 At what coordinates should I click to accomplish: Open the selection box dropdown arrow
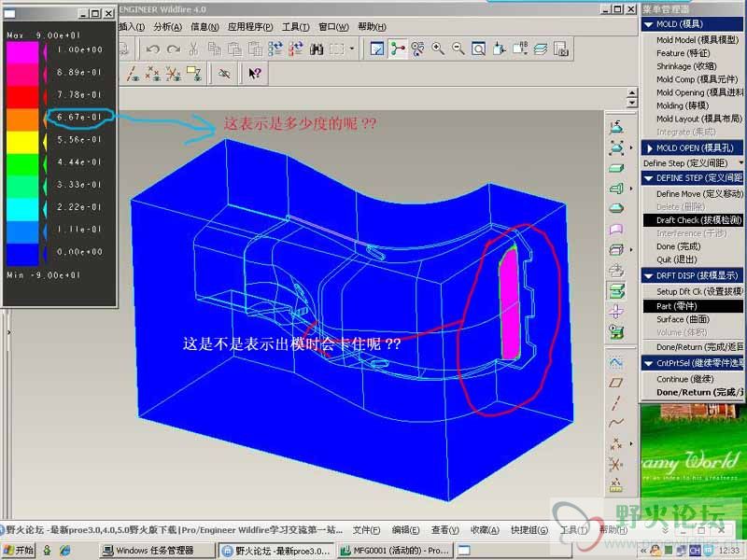pyautogui.click(x=352, y=49)
